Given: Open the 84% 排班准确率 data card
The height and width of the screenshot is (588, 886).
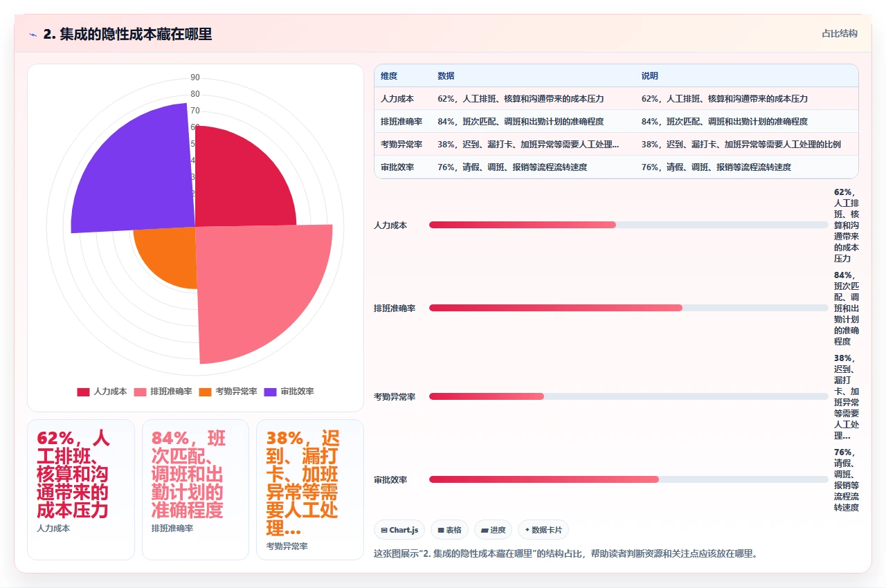Looking at the screenshot, I should point(195,490).
